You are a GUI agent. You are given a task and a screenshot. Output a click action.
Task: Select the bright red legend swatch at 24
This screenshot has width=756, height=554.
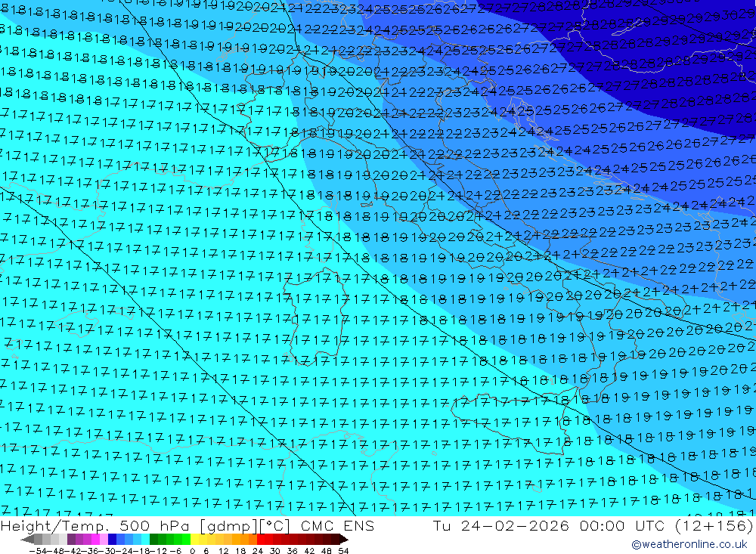[261, 539]
